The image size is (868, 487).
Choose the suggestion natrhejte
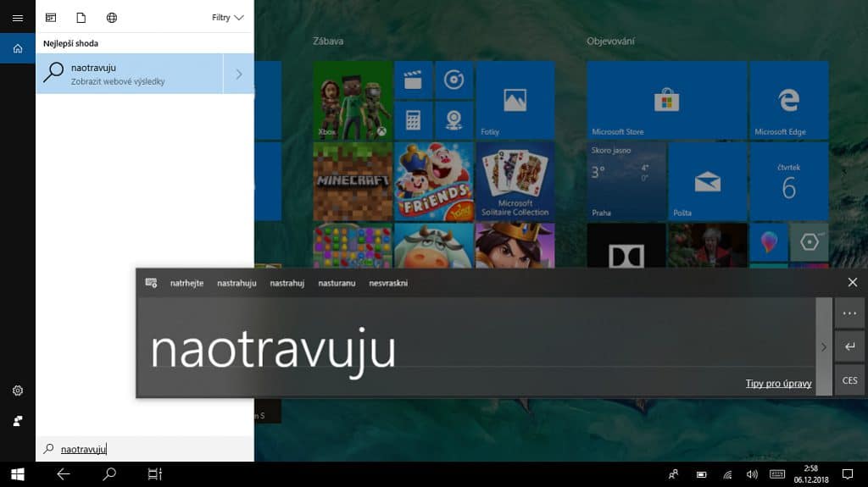(186, 283)
